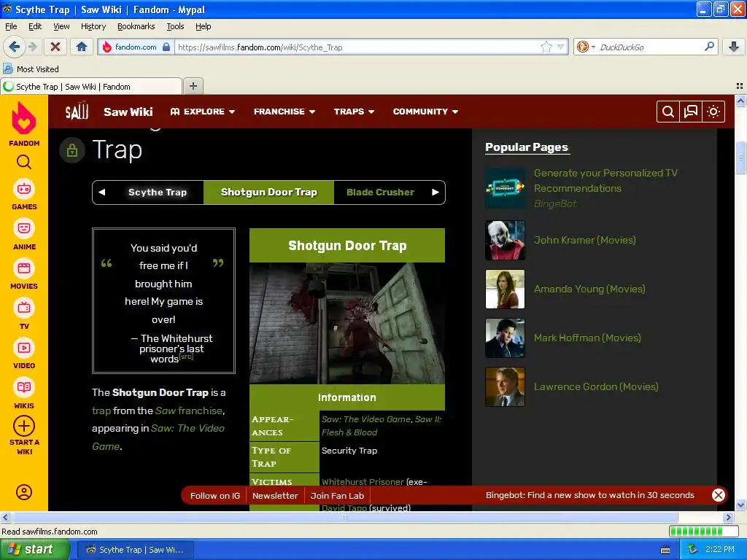Open search in the Fandom yellow sidebar
This screenshot has width=747, height=560.
click(x=24, y=163)
